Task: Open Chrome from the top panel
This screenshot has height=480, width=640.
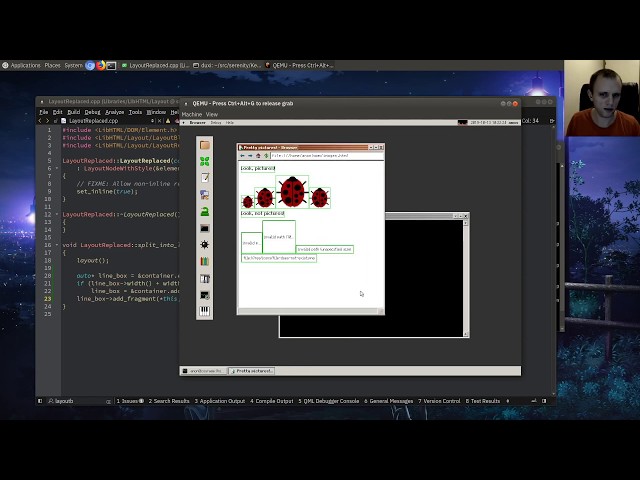Action: 90,65
